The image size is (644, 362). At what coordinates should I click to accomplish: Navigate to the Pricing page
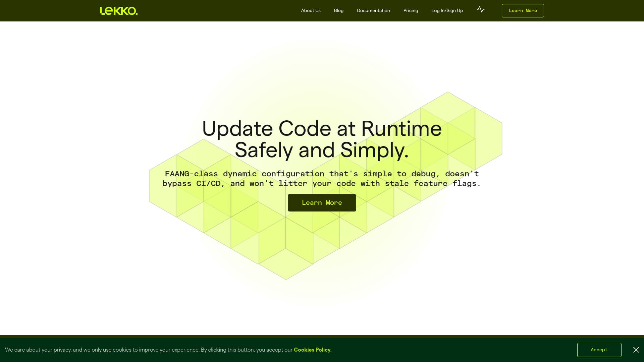pos(411,11)
